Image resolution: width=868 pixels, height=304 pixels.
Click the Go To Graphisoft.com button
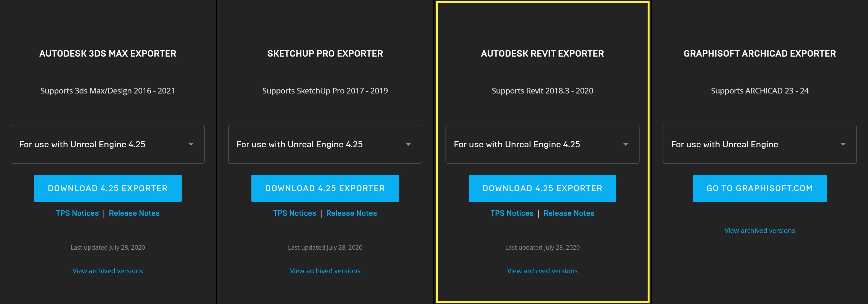click(759, 188)
